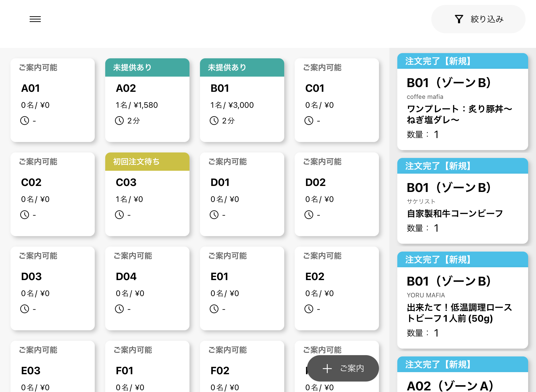Click the clock icon on table A02
Image resolution: width=536 pixels, height=392 pixels.
tap(119, 121)
